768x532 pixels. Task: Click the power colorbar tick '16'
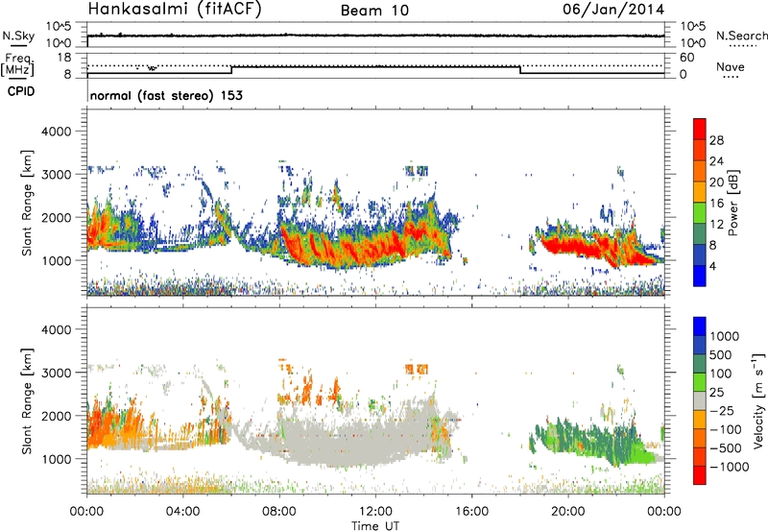point(716,204)
